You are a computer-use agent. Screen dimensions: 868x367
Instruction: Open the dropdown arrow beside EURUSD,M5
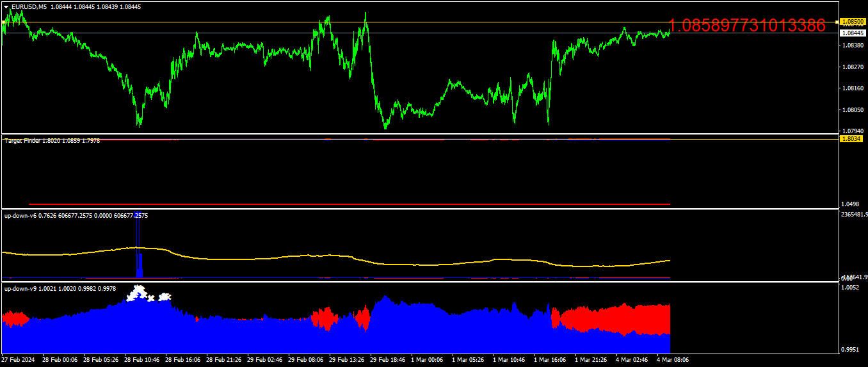pyautogui.click(x=6, y=6)
